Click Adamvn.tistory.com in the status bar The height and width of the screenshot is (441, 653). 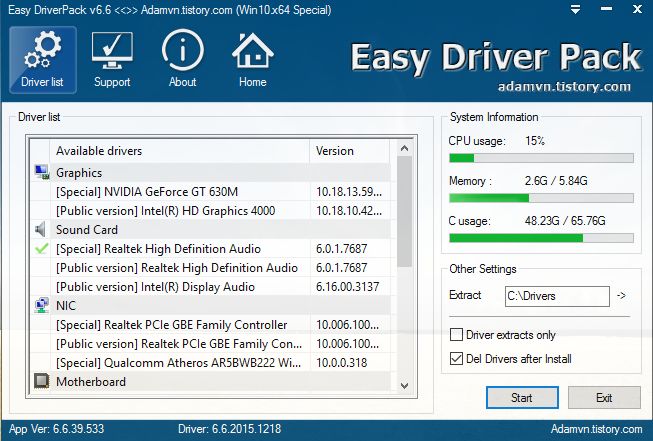pos(596,429)
